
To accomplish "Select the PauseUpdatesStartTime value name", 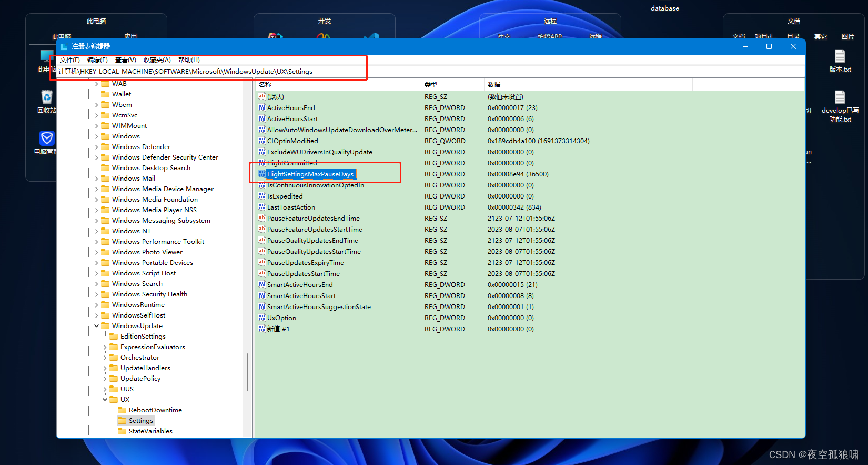I will tap(304, 273).
